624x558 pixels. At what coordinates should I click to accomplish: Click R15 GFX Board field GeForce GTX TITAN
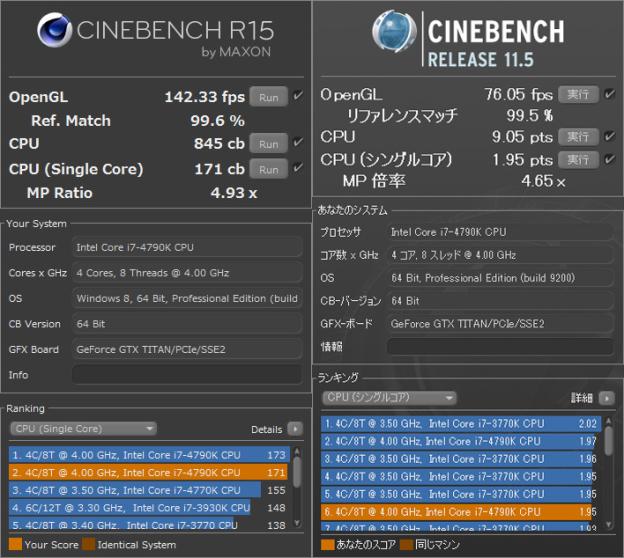point(187,349)
